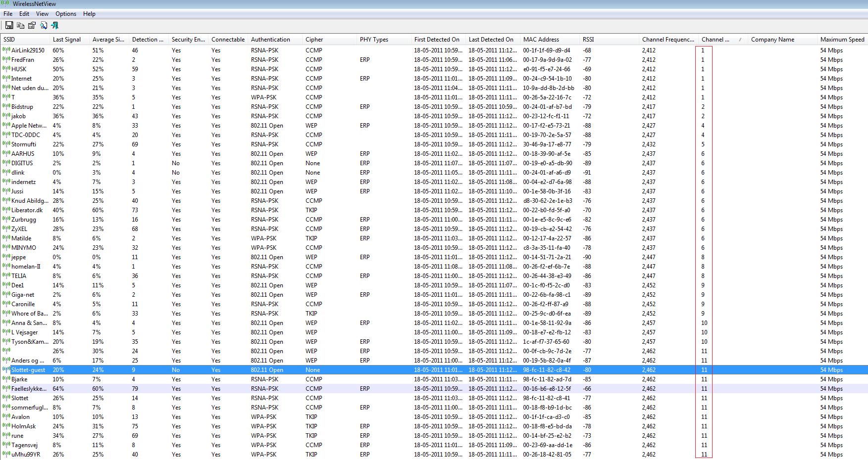Click the Copy selected items icon
The width and height of the screenshot is (868, 460).
(x=20, y=25)
